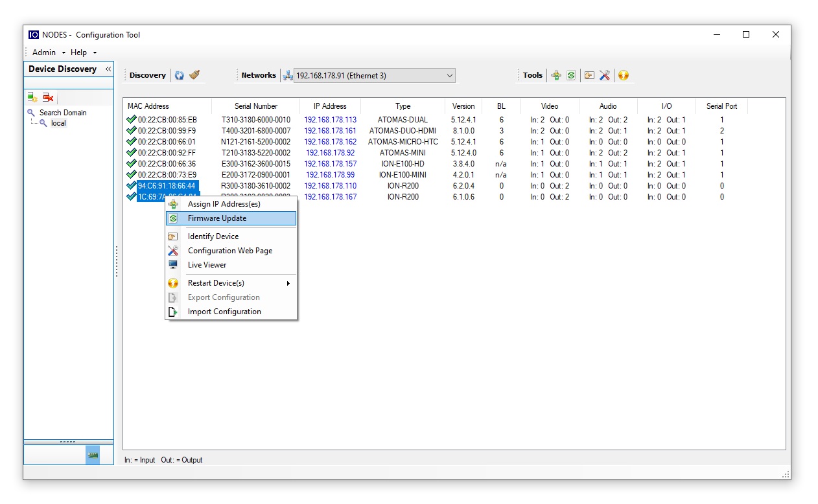Open the Ethernet 3 network dropdown

(450, 75)
